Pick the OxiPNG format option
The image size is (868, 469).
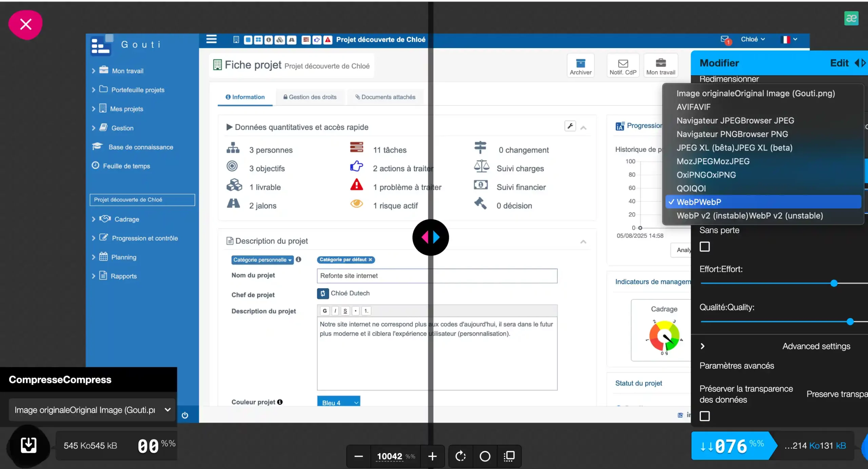pos(706,175)
